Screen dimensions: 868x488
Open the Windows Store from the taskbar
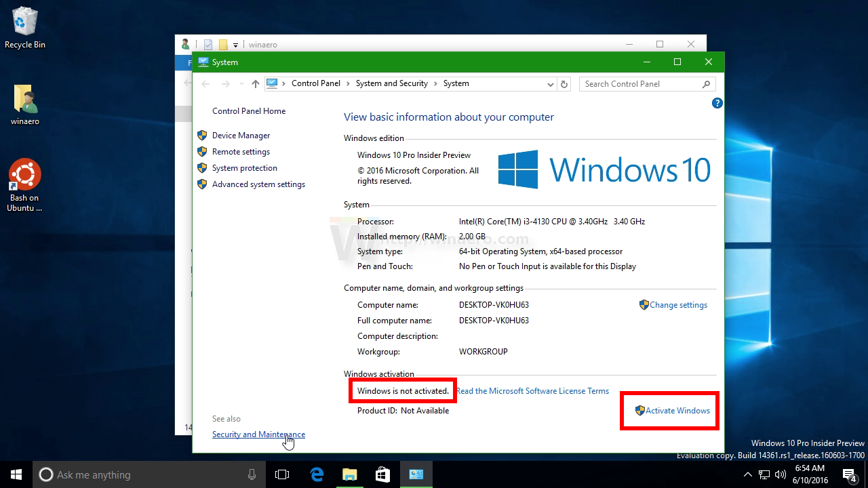(382, 474)
